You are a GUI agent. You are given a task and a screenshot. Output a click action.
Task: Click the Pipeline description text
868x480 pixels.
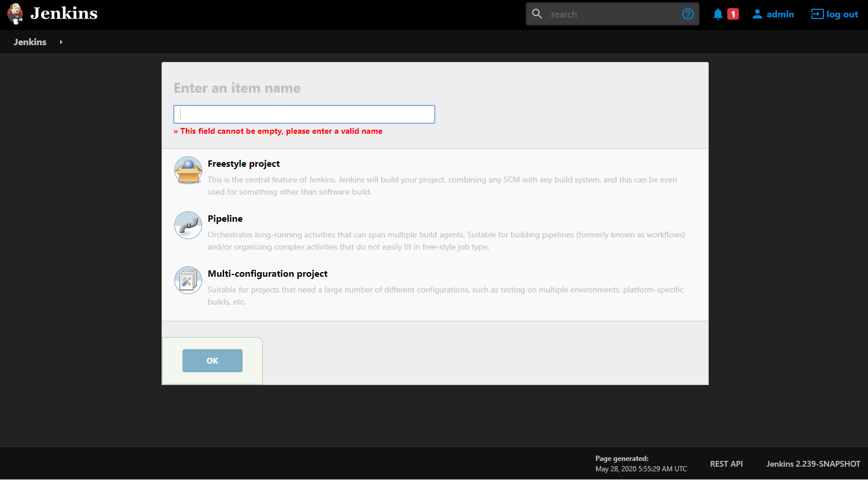[446, 241]
